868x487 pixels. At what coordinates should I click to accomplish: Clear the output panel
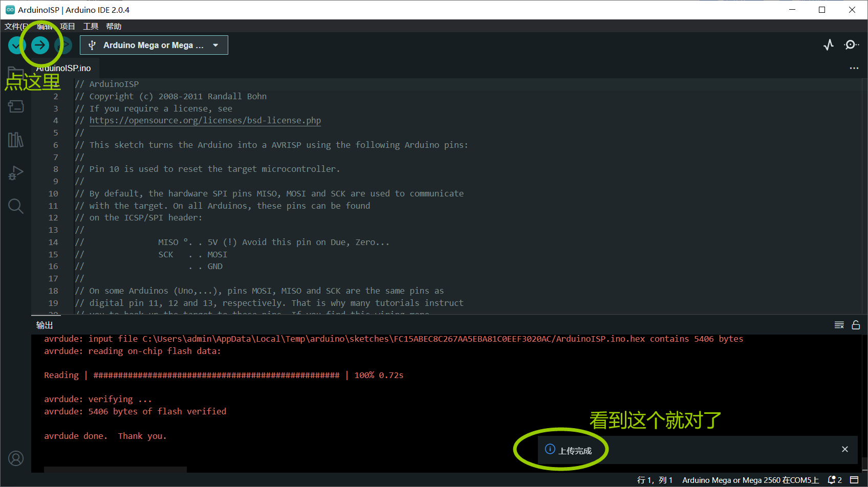click(839, 325)
